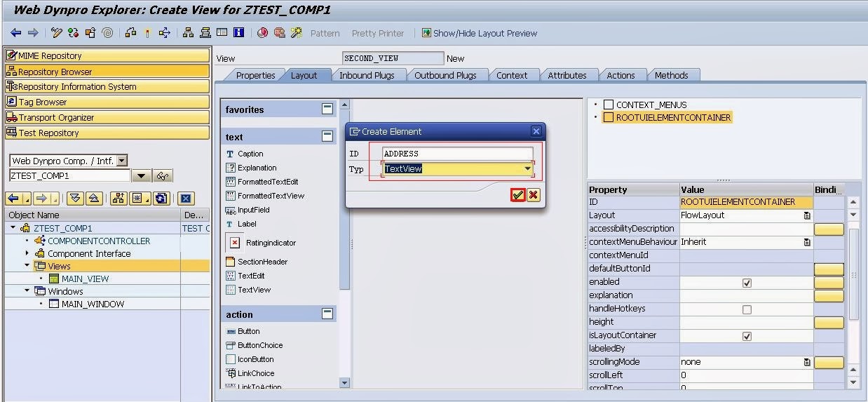This screenshot has height=402, width=868.
Task: Collapse the favorites group
Action: pyautogui.click(x=327, y=109)
